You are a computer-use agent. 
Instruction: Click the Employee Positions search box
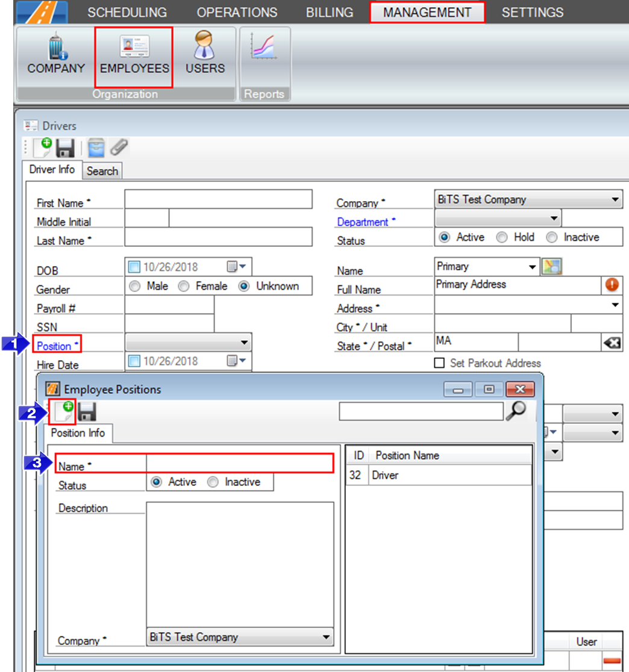tap(421, 411)
